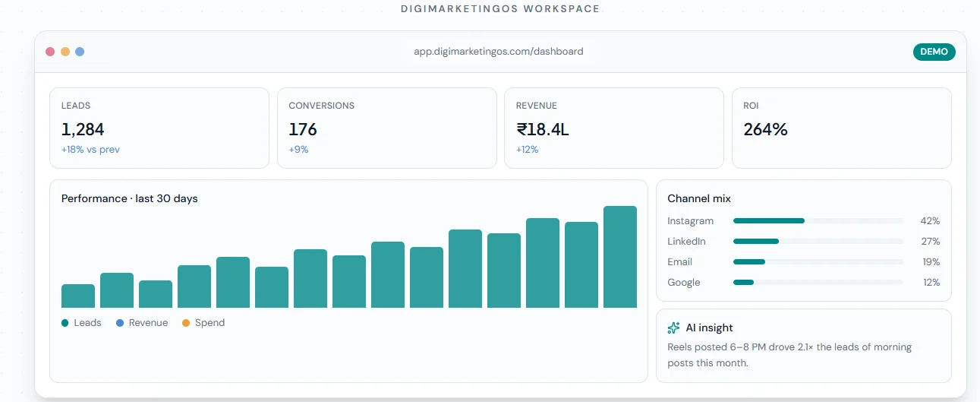The height and width of the screenshot is (402, 980).
Task: Click the yellow window dot
Action: click(65, 52)
